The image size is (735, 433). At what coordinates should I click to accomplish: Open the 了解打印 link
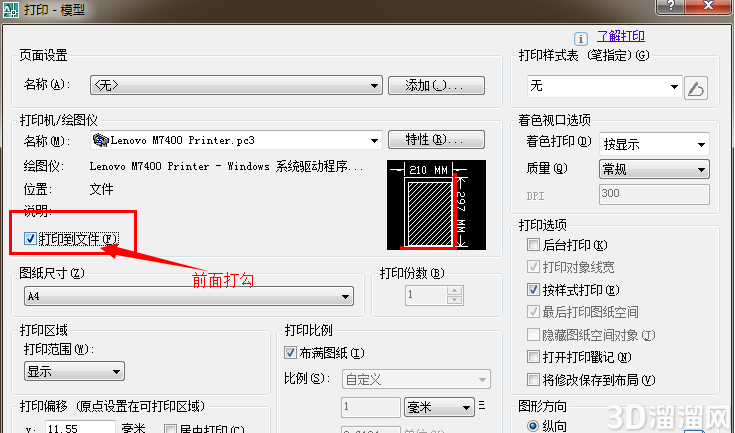point(621,36)
